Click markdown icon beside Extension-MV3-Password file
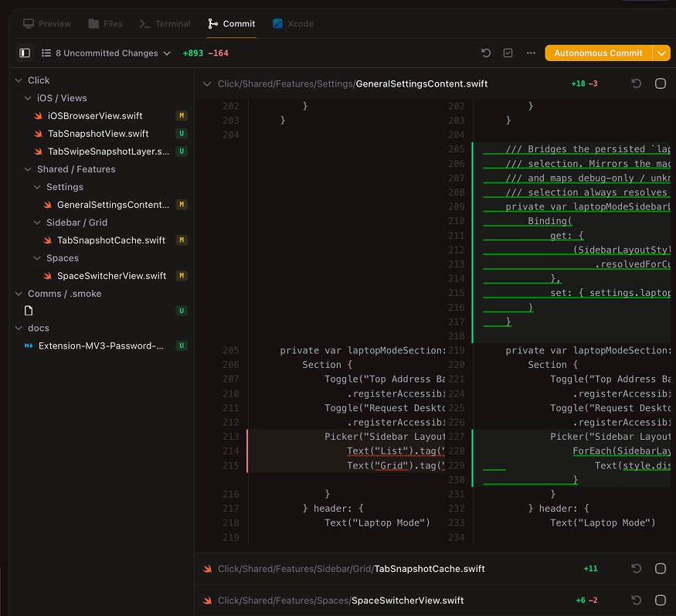676x616 pixels. 29,345
